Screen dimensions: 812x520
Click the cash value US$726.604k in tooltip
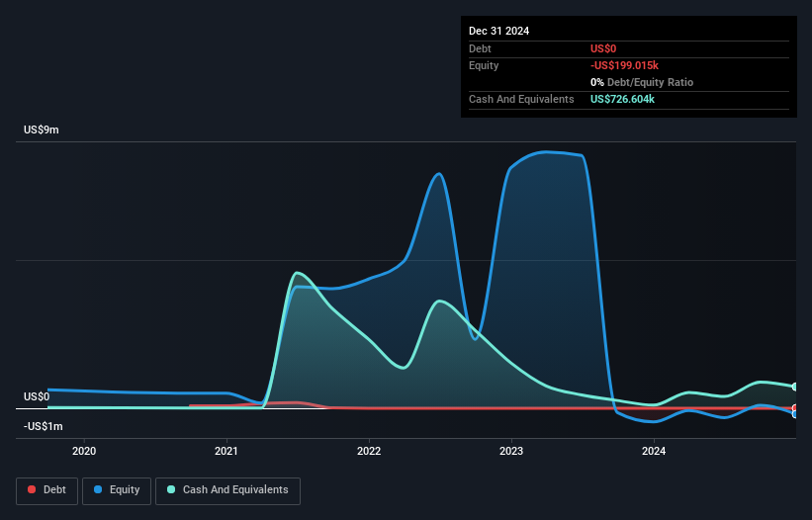pyautogui.click(x=622, y=99)
